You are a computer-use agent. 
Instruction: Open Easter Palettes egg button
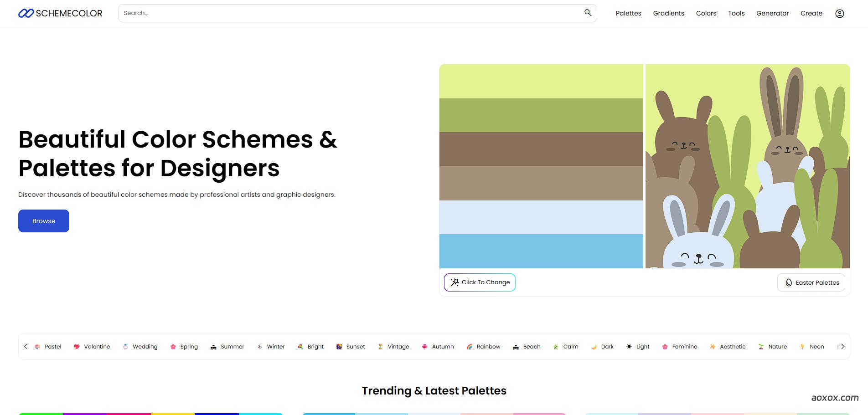[x=811, y=282]
